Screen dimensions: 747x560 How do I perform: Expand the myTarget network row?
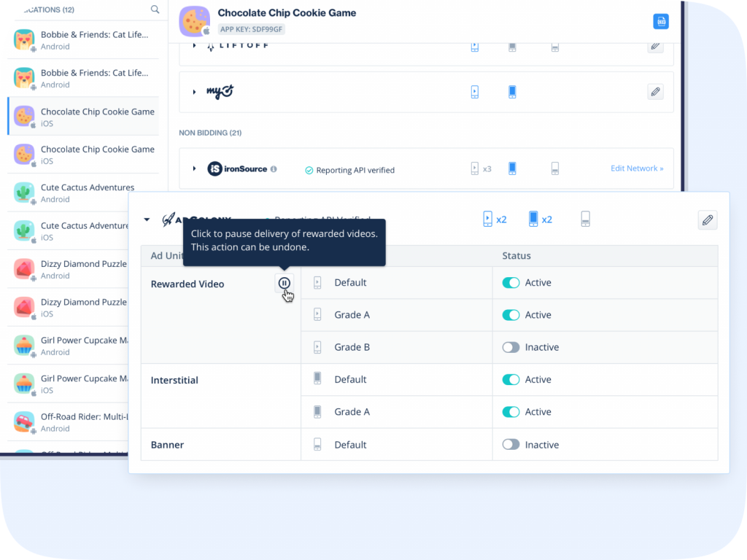(x=194, y=92)
